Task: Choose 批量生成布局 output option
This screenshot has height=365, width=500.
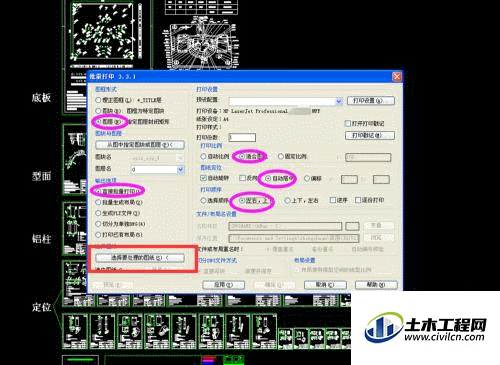Action: 98,202
